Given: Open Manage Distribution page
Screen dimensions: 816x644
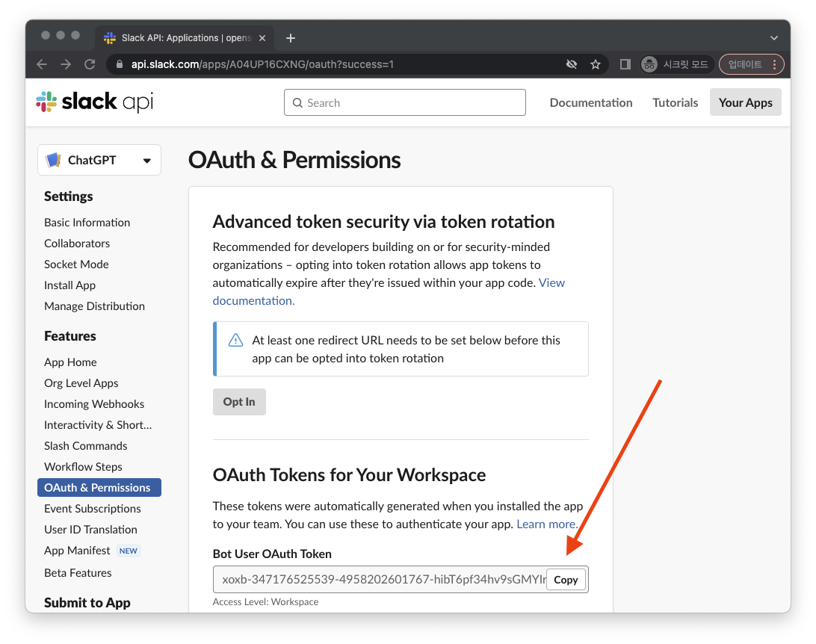Looking at the screenshot, I should [x=94, y=306].
